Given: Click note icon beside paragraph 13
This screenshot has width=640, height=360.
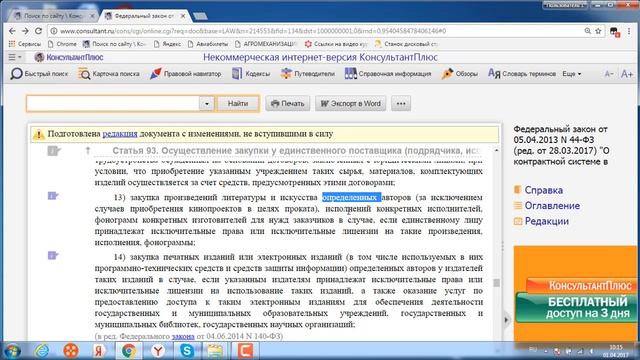Looking at the screenshot, I should click(53, 196).
